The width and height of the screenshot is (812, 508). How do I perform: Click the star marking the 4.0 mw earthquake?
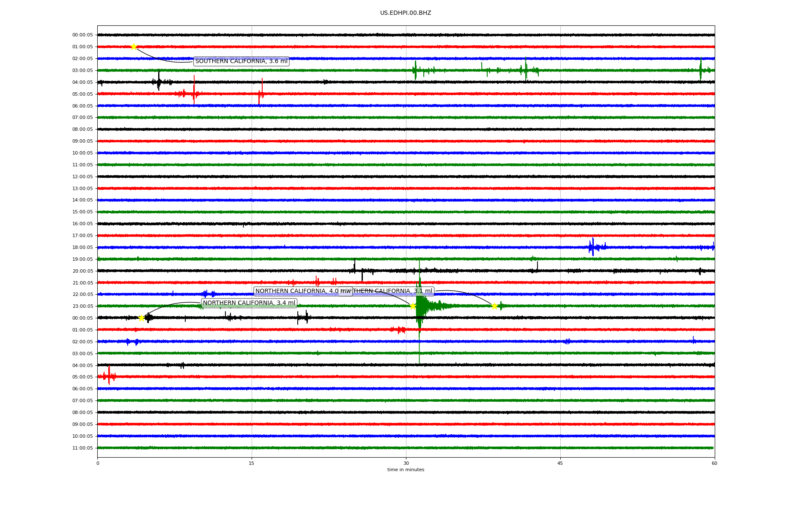[413, 306]
